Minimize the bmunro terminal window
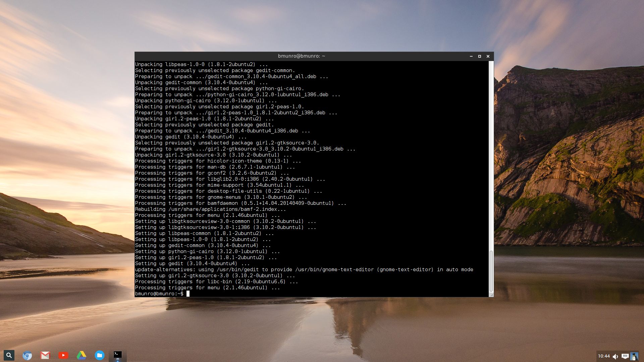Image resolution: width=644 pixels, height=362 pixels. (471, 56)
